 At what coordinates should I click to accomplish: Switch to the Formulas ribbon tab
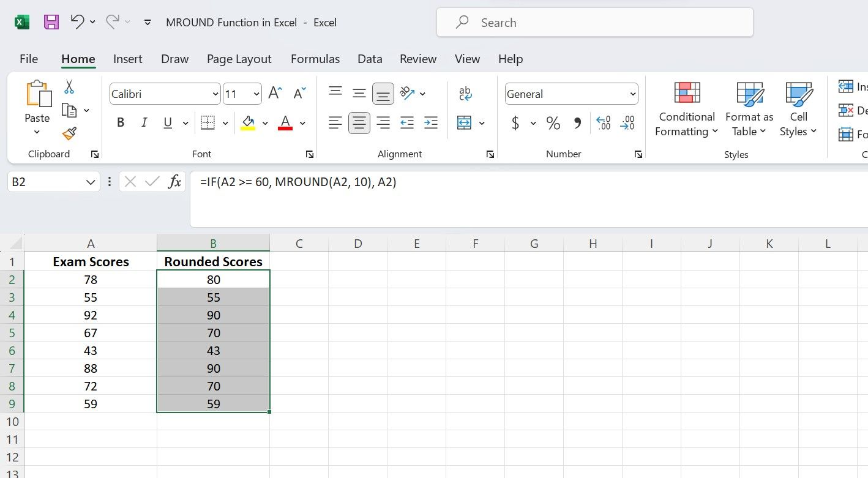pos(315,59)
